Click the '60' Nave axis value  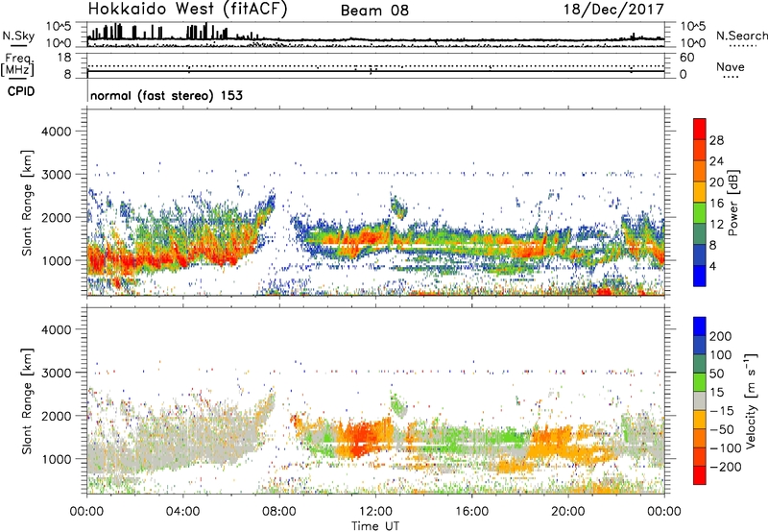point(686,58)
